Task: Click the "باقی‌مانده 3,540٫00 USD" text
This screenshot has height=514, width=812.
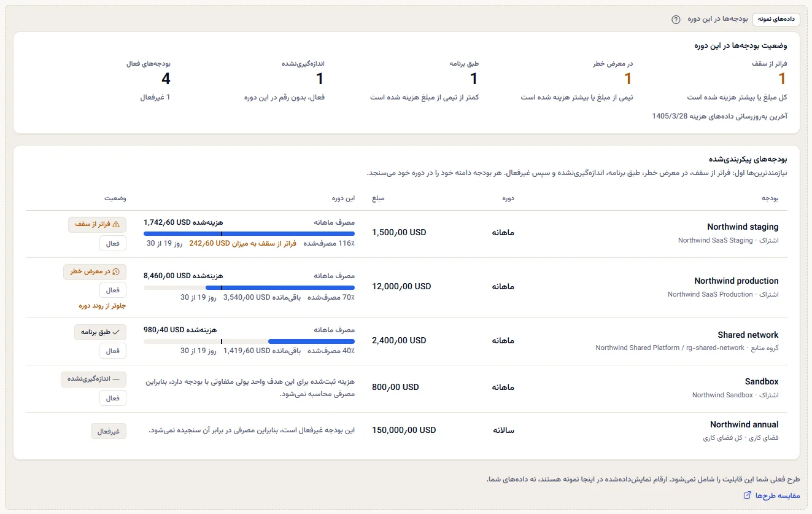Action: click(261, 297)
